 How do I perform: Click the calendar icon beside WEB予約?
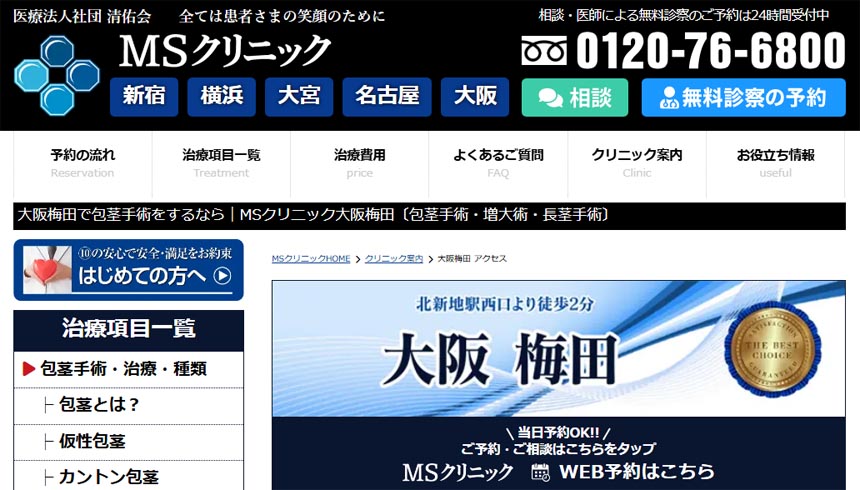540,471
